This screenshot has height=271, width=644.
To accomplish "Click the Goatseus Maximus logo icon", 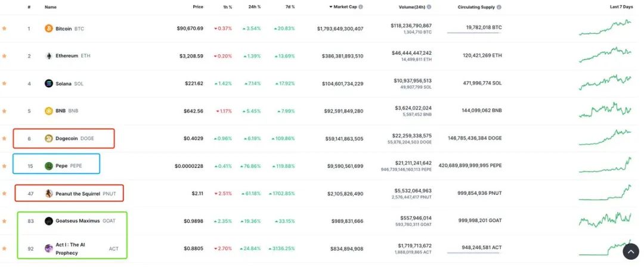I will tap(49, 221).
